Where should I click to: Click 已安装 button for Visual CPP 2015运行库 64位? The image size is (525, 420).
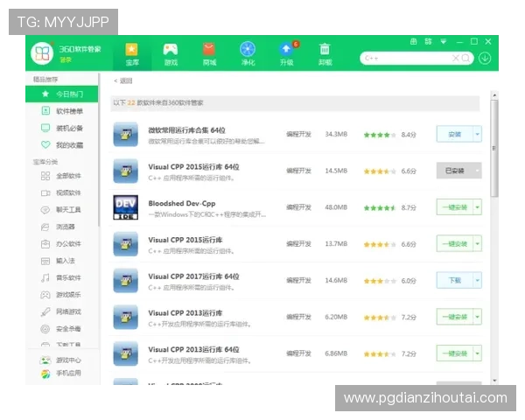pyautogui.click(x=455, y=171)
